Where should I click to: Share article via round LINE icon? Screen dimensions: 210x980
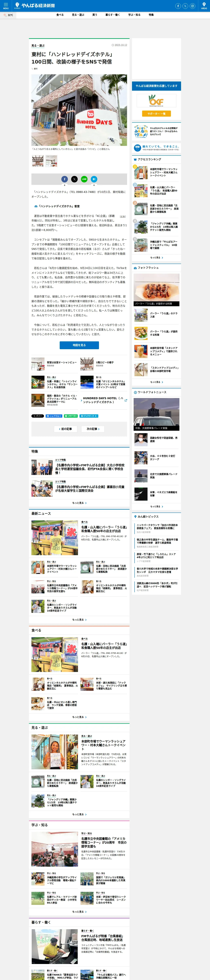click(84, 179)
